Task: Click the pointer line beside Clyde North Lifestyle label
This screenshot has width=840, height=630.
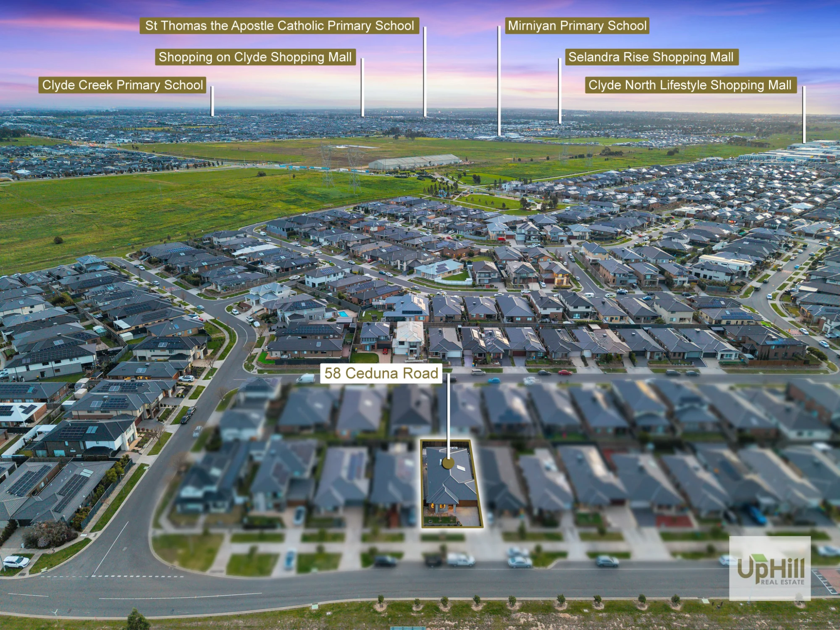Action: (804, 114)
